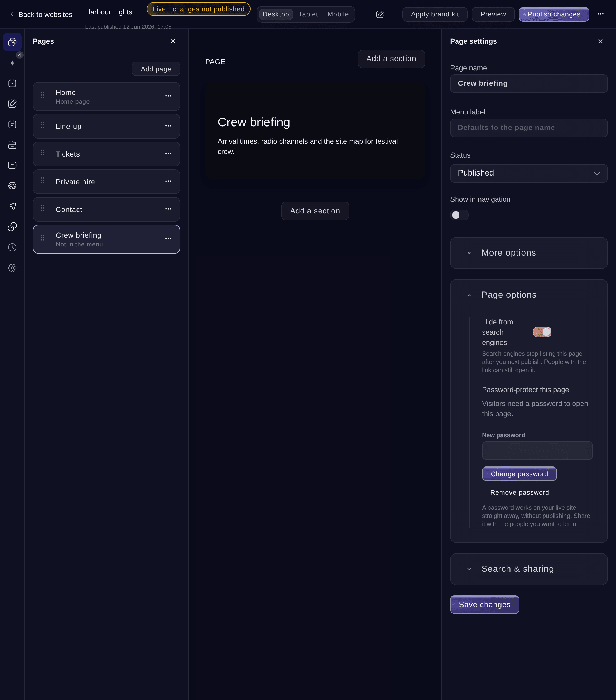Image resolution: width=616 pixels, height=700 pixels.
Task: Click the back arrow beside Back to websites
Action: coord(12,14)
